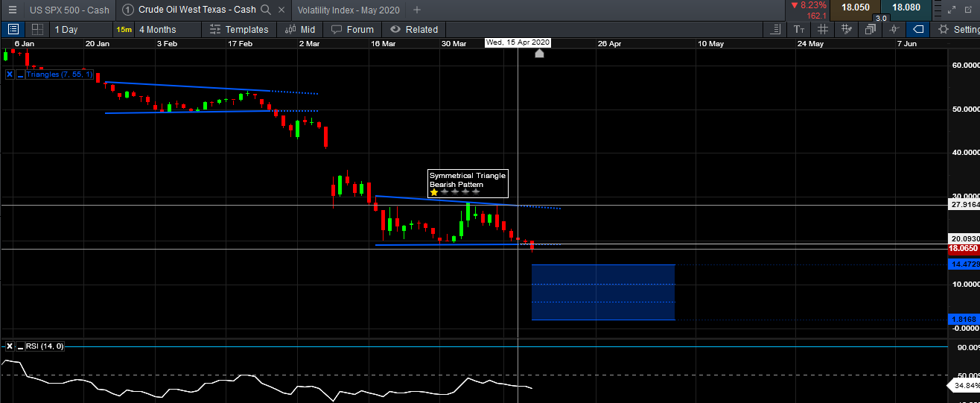Click the 18.0650 current price label

[964, 248]
